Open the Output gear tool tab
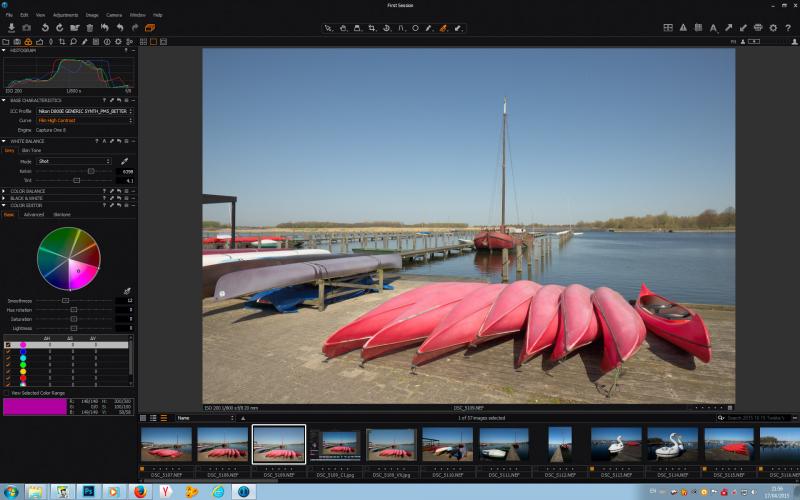 118,42
